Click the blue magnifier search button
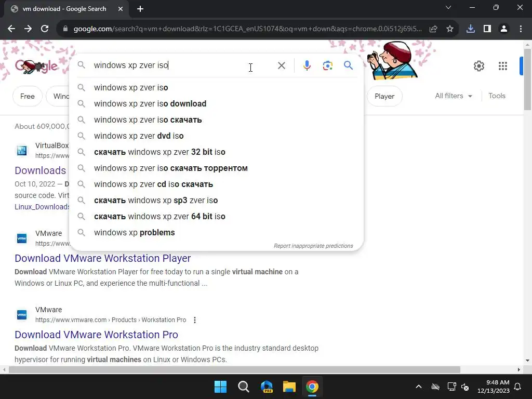This screenshot has width=532, height=399. pyautogui.click(x=348, y=65)
